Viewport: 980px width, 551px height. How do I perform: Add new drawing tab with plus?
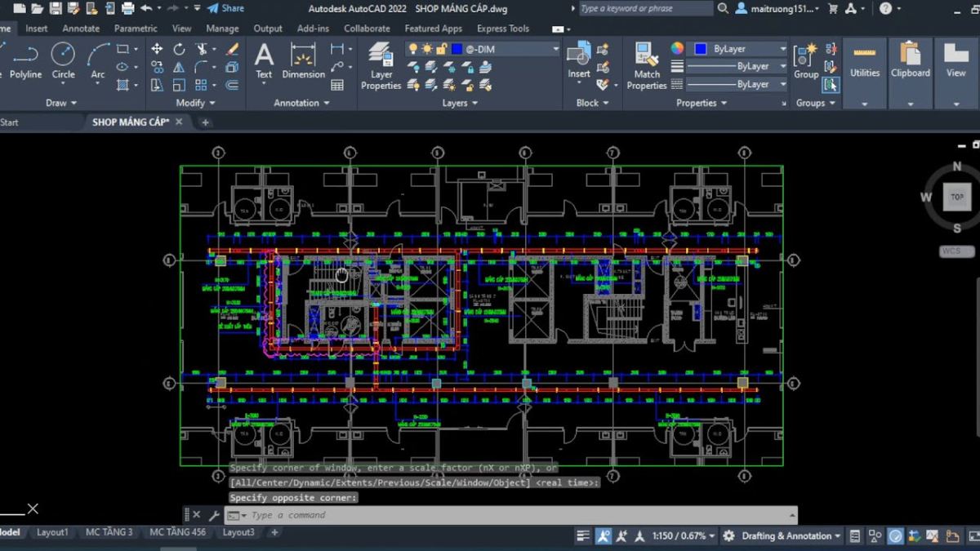205,122
